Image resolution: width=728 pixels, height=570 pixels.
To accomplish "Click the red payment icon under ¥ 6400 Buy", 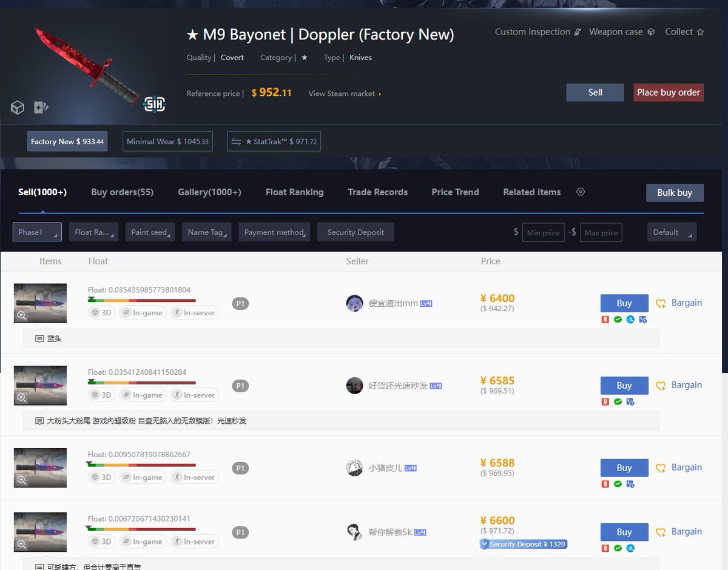I will tap(605, 319).
